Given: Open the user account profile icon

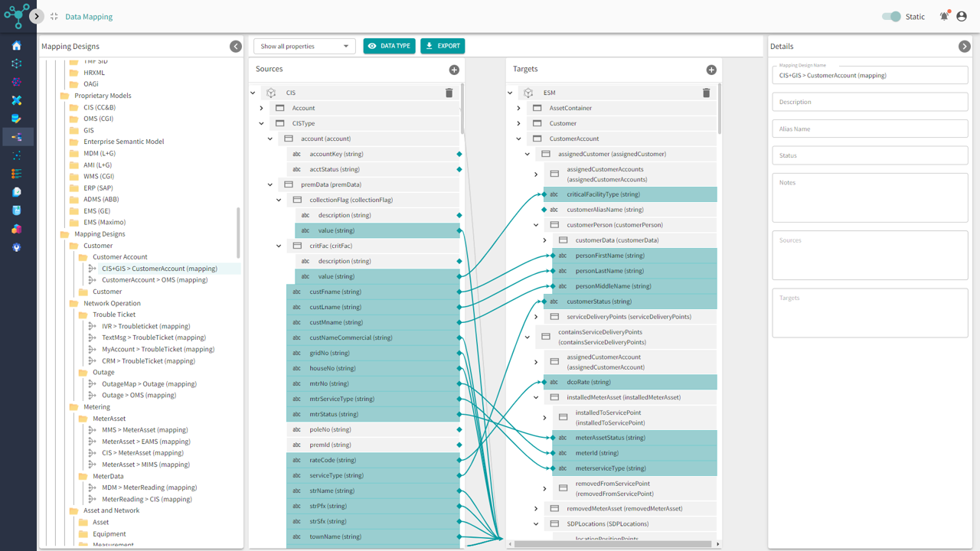Looking at the screenshot, I should click(962, 17).
